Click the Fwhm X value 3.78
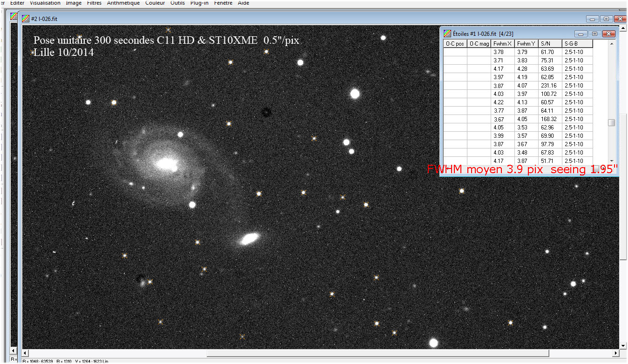628x364 pixels. (503, 52)
